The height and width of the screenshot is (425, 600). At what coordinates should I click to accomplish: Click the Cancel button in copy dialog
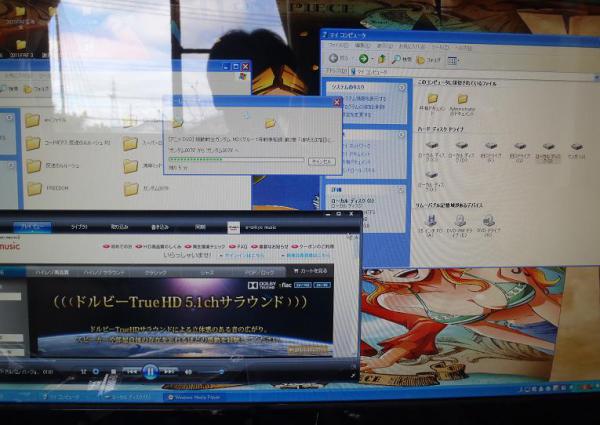[322, 161]
